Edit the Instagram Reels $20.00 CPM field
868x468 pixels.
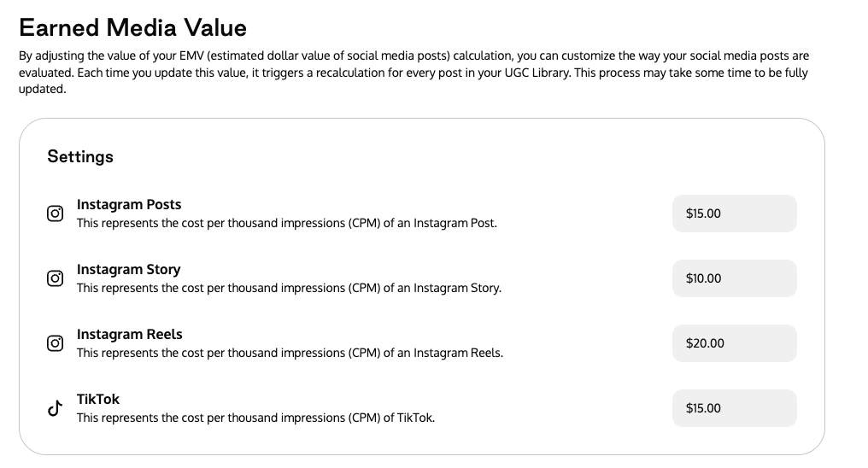coord(734,343)
